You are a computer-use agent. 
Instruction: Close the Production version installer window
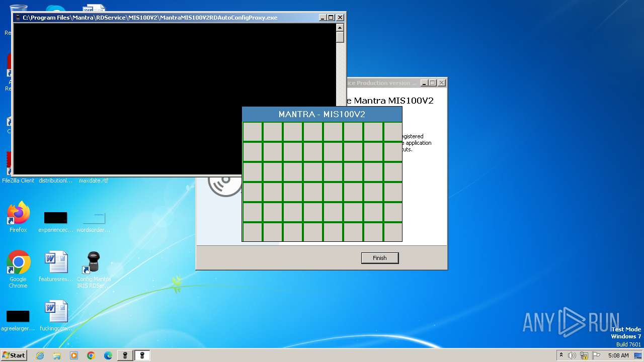[x=441, y=83]
